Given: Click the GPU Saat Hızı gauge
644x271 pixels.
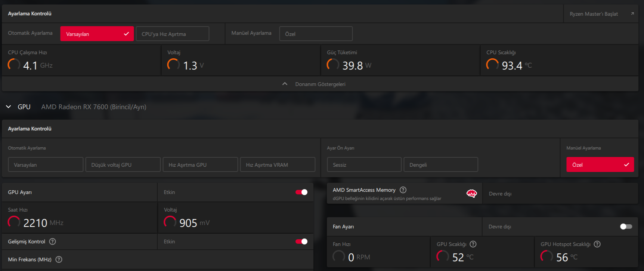Looking at the screenshot, I should 14,222.
